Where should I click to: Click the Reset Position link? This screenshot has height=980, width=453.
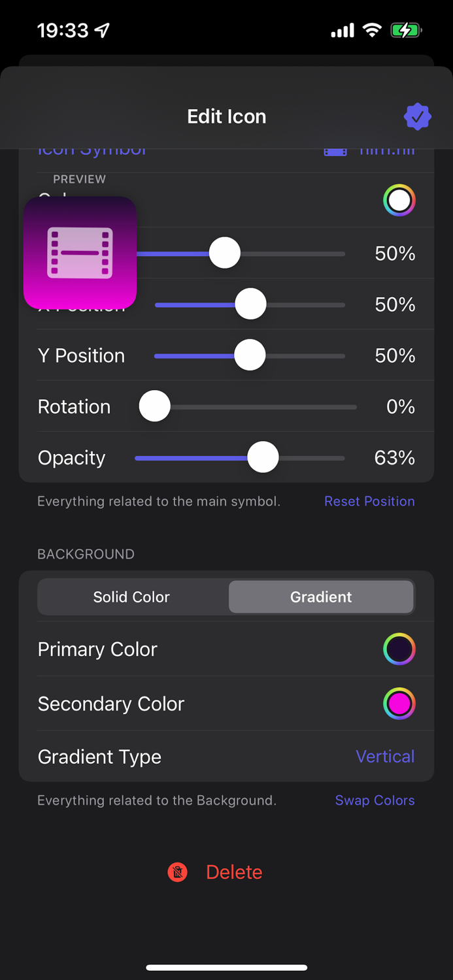pyautogui.click(x=369, y=501)
